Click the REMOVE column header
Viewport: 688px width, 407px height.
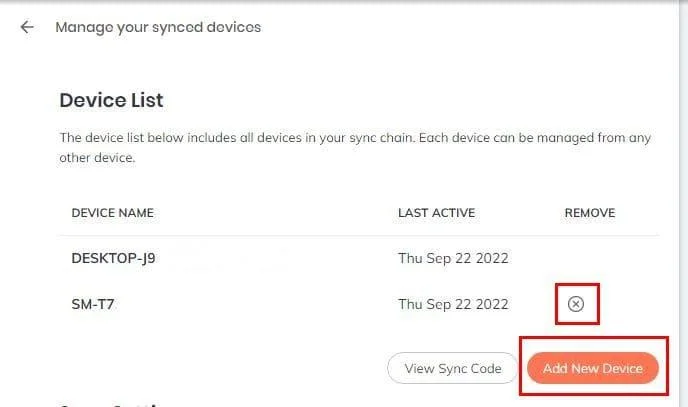pos(590,213)
